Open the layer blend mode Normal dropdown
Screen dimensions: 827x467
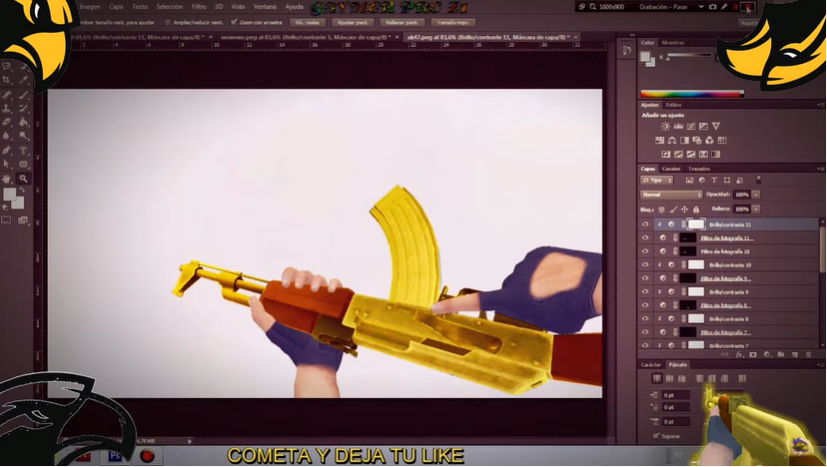(671, 195)
